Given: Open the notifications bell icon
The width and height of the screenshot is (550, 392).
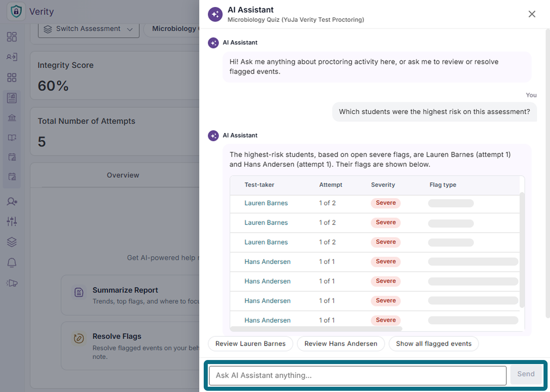Looking at the screenshot, I should pyautogui.click(x=12, y=263).
